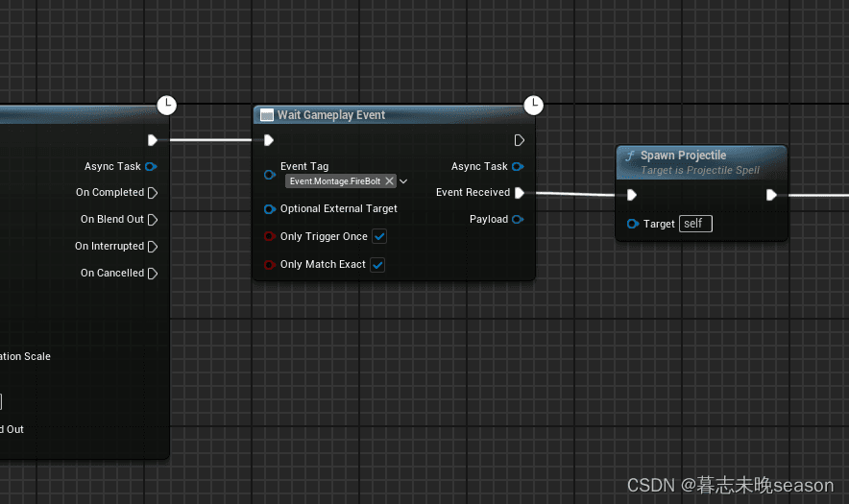Click the Payload label
Image resolution: width=849 pixels, height=504 pixels.
(489, 219)
